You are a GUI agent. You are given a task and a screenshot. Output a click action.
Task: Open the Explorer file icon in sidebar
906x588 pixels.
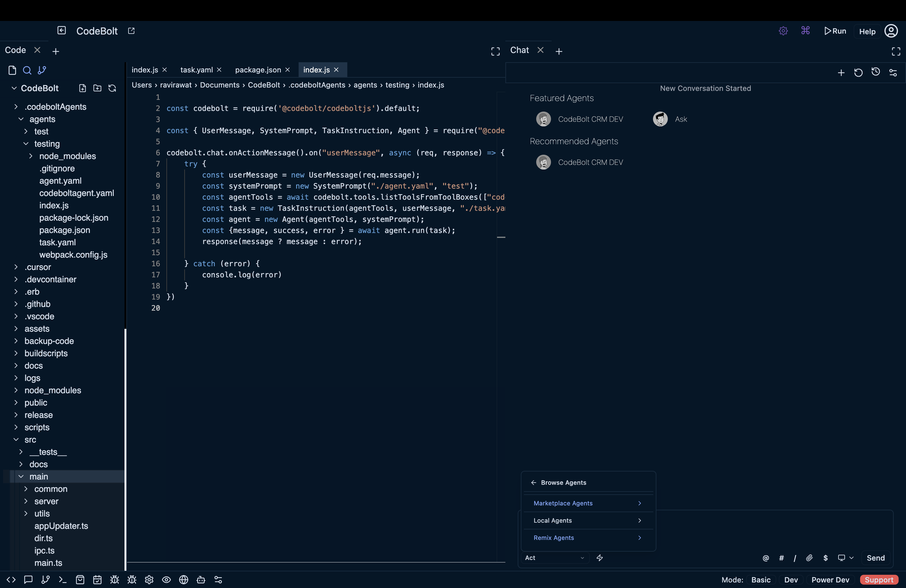[x=12, y=70]
